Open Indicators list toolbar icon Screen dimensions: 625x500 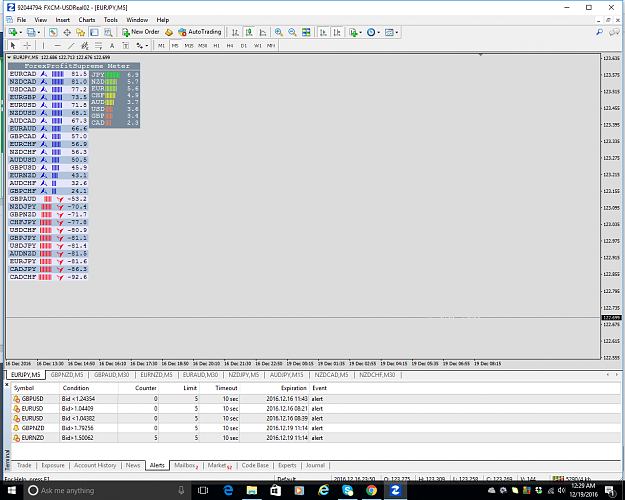coord(353,32)
